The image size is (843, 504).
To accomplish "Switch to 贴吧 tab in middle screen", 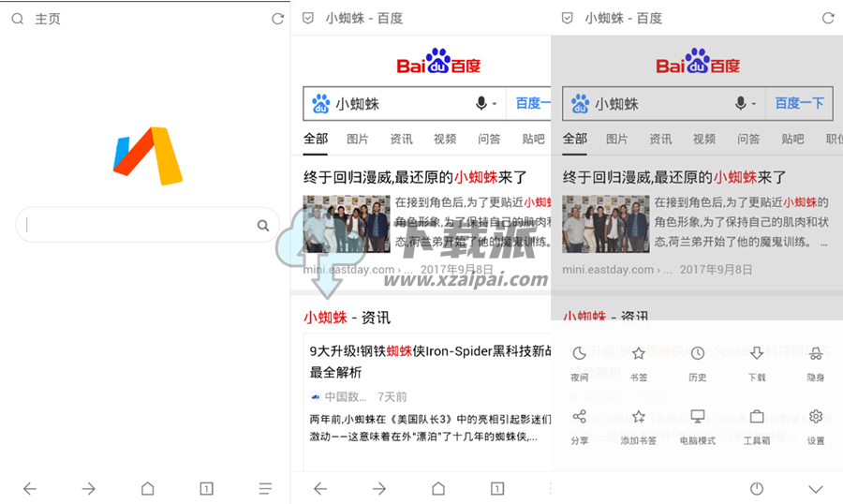I will [x=533, y=140].
